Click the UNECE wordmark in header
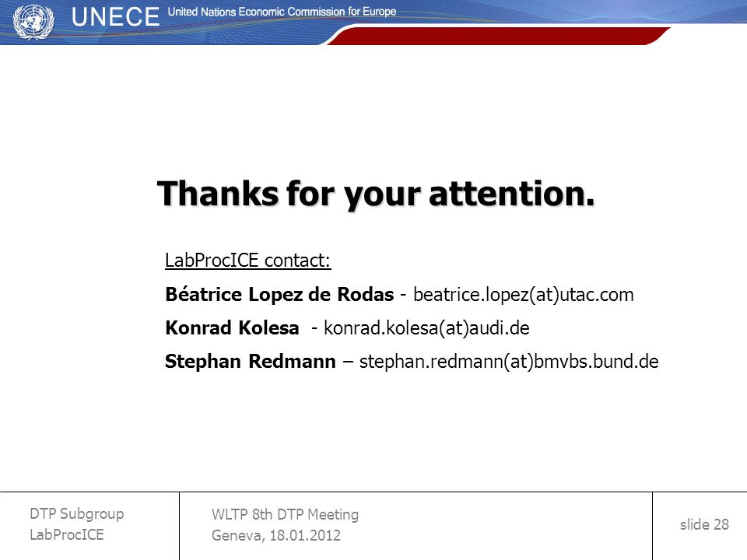This screenshot has height=560, width=747. (115, 17)
